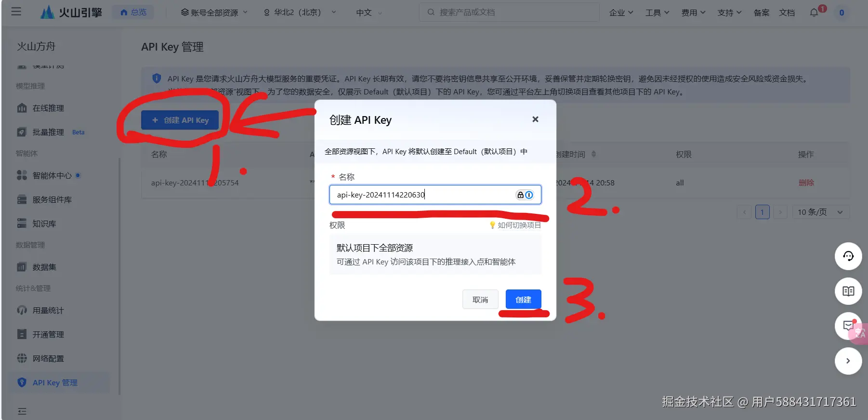Open the 费用 menu
Image resolution: width=868 pixels, height=420 pixels.
tap(693, 13)
